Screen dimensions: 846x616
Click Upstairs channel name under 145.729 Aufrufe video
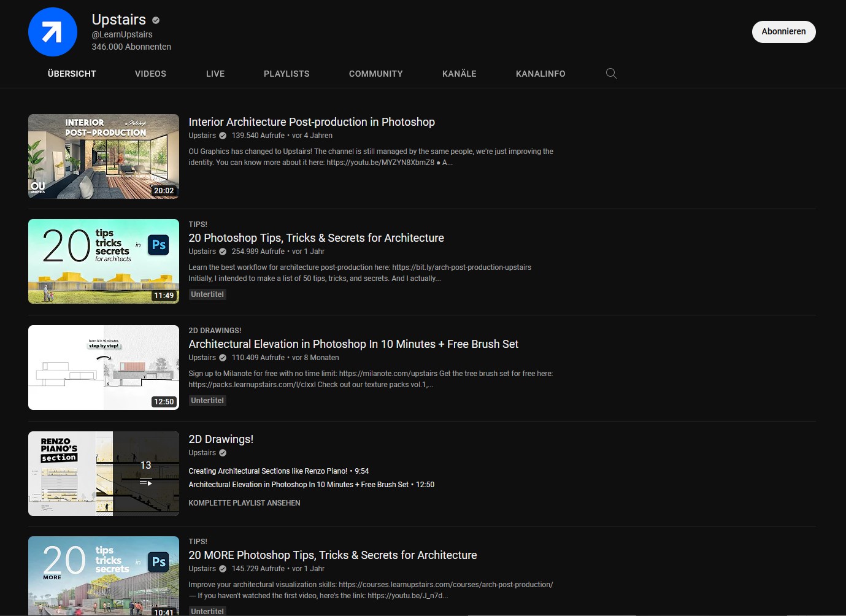[202, 569]
